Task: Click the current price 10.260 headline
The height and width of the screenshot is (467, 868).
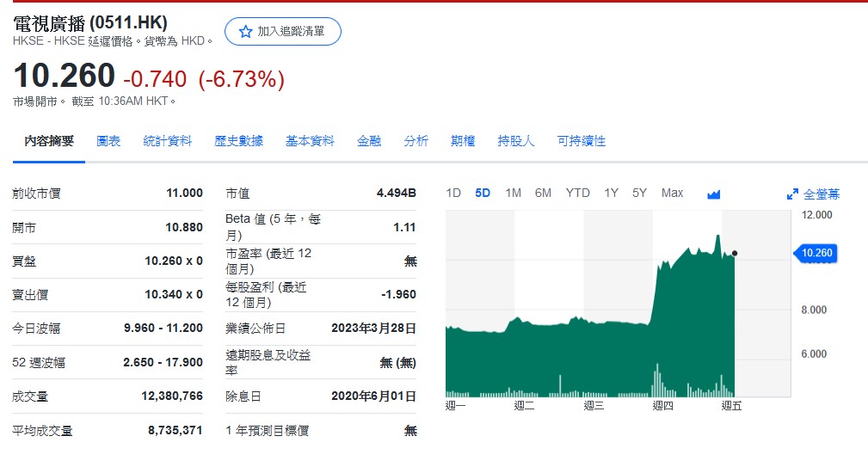Action: 65,75
